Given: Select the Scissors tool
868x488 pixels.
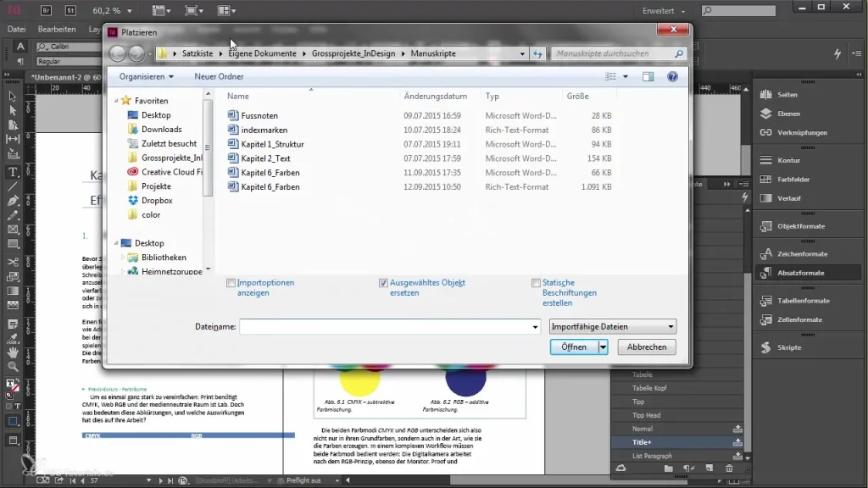Looking at the screenshot, I should (x=12, y=262).
